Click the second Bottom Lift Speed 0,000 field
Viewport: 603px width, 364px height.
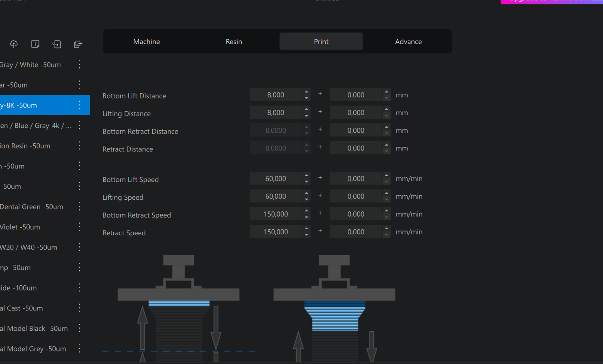click(356, 179)
